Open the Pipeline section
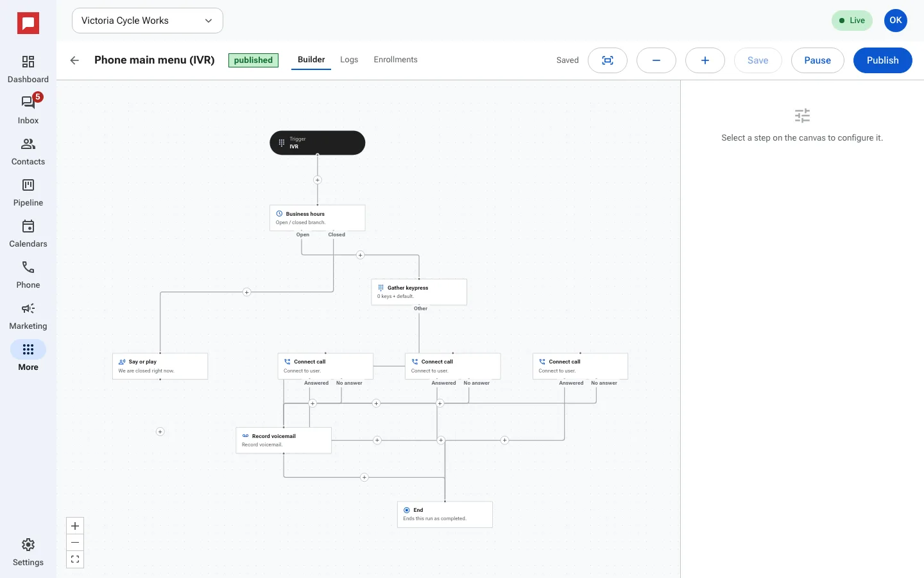 [28, 193]
